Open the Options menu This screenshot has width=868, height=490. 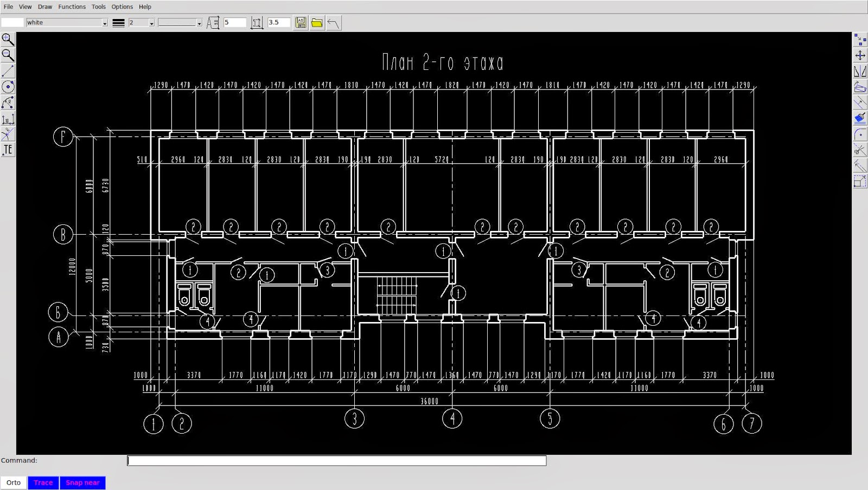pos(122,7)
